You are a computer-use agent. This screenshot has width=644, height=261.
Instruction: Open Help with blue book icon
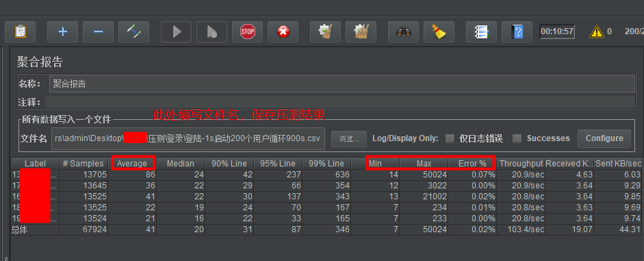(x=517, y=32)
